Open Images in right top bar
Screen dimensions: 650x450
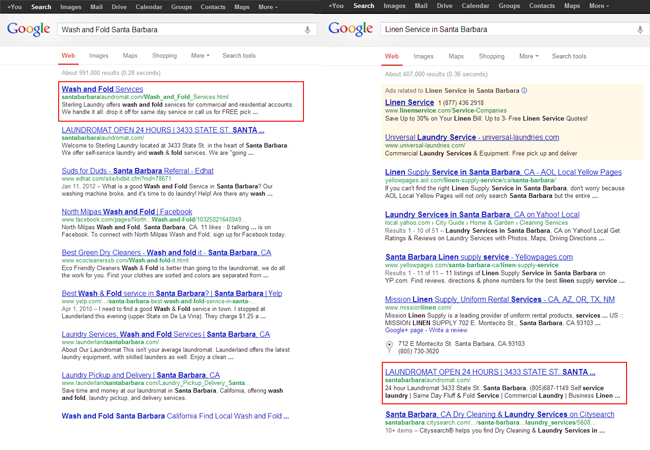coord(394,6)
